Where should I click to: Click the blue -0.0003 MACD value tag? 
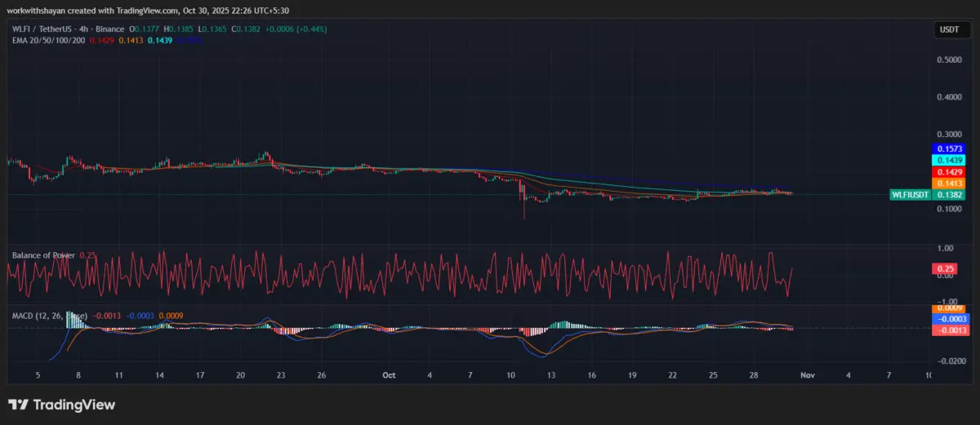point(948,319)
